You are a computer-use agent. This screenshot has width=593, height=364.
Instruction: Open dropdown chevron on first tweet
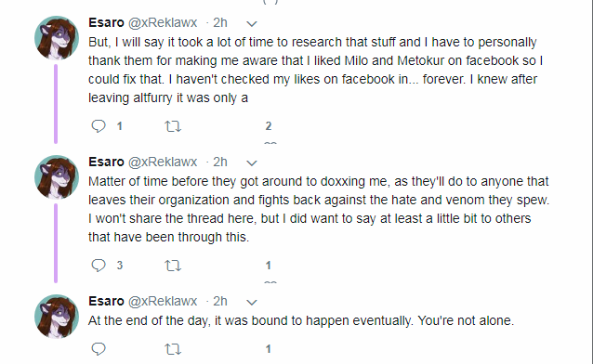click(x=252, y=24)
